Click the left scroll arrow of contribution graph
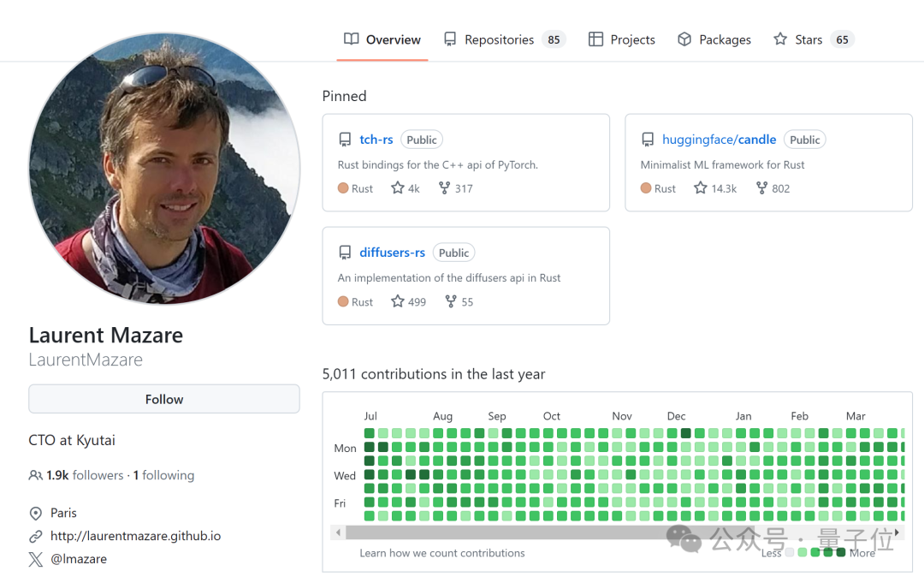The image size is (924, 577). point(339,532)
